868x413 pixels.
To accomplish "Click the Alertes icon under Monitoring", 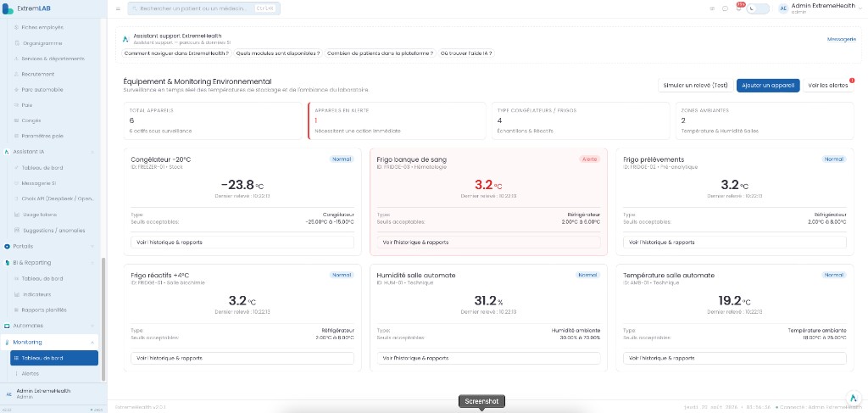I will [16, 374].
